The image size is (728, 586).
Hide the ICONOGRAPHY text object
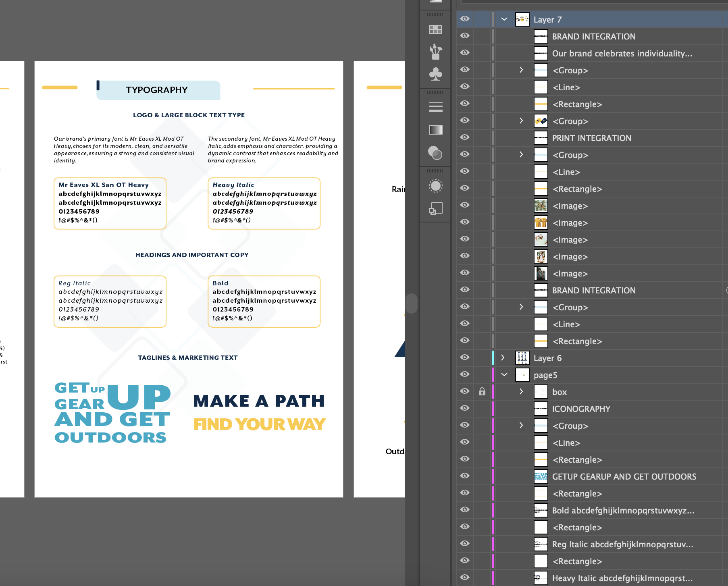tap(465, 408)
